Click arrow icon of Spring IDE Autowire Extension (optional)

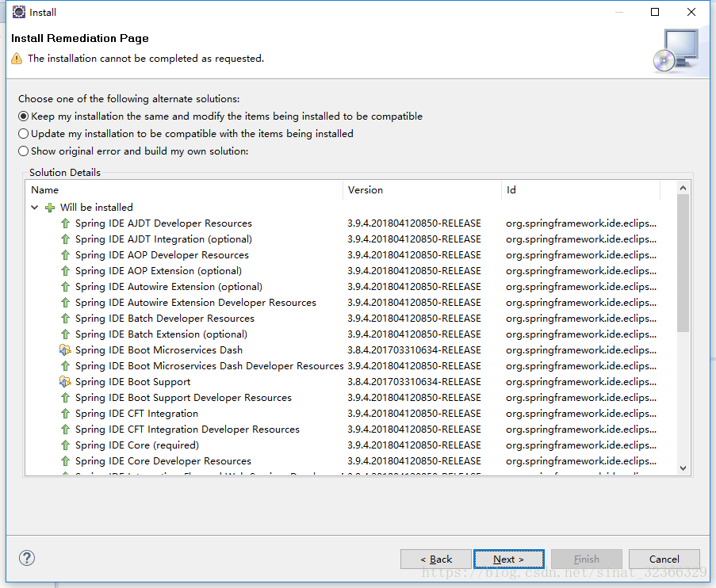pyautogui.click(x=65, y=287)
